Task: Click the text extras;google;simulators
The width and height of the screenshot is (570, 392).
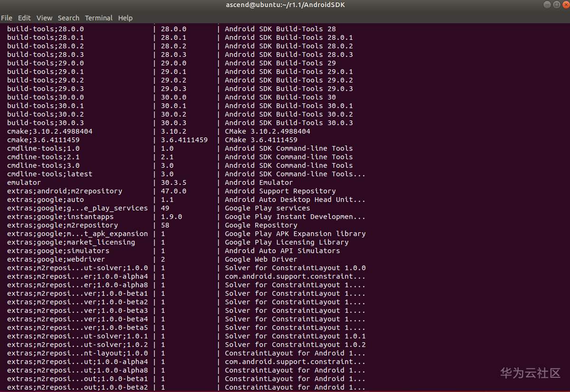Action: 58,251
